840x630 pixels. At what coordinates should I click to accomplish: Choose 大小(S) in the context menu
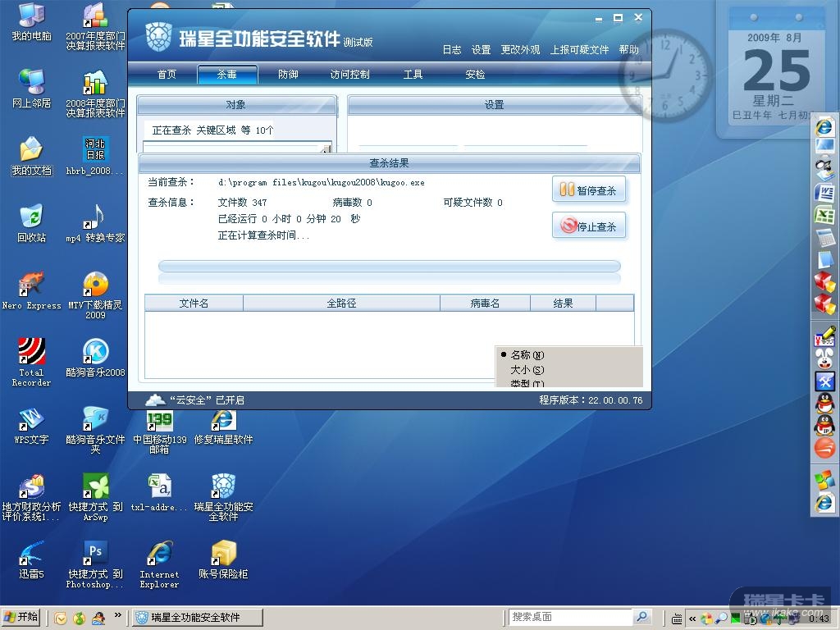pos(527,370)
